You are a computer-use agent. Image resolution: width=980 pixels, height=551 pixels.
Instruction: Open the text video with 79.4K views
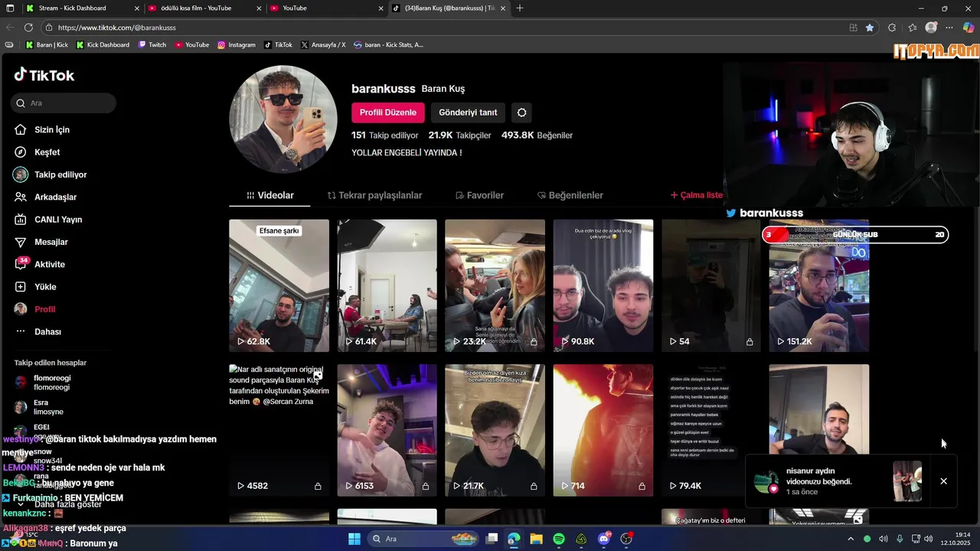[711, 430]
